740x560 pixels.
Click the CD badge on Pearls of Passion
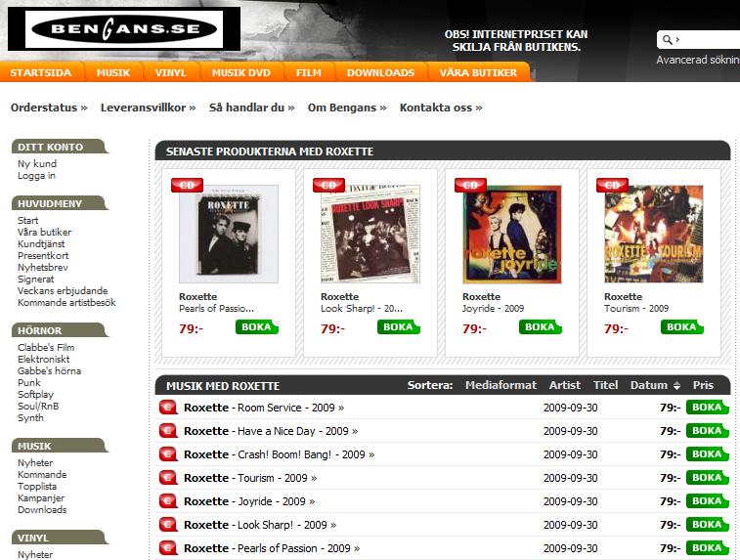187,185
